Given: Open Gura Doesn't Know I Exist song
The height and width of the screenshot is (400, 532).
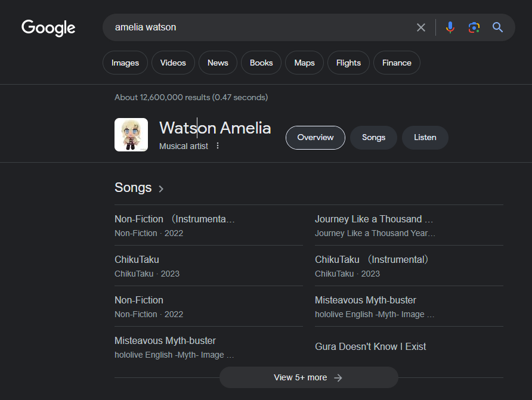Looking at the screenshot, I should pyautogui.click(x=370, y=346).
